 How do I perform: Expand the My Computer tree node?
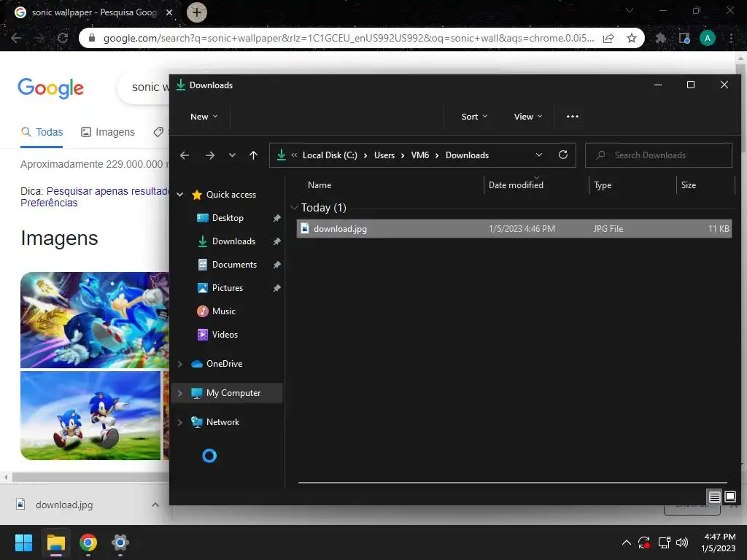(180, 393)
